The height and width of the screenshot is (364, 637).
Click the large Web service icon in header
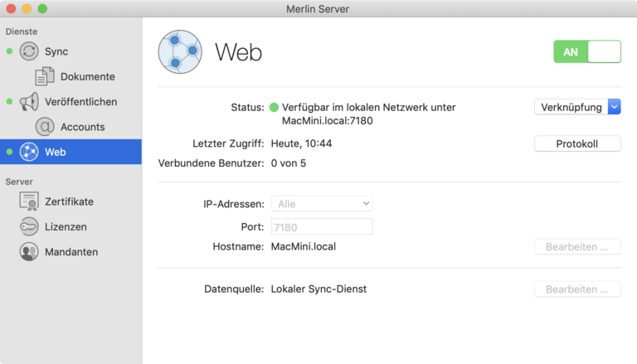click(x=180, y=51)
